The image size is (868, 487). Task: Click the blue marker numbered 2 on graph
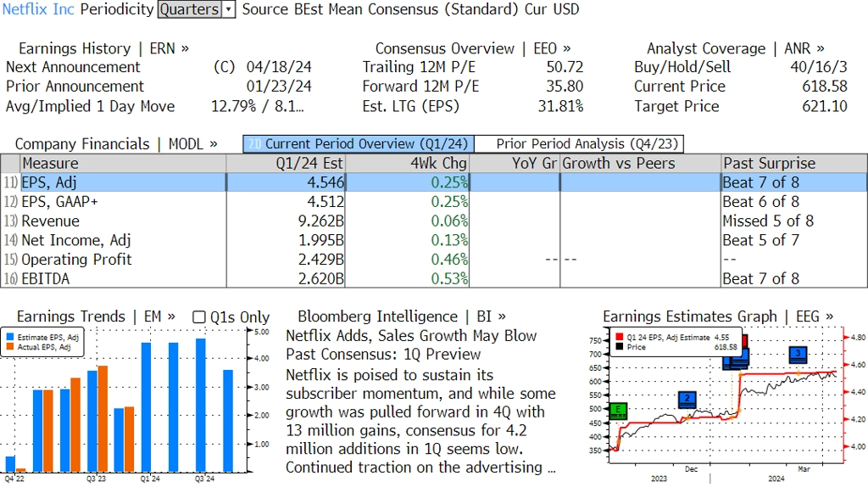point(687,399)
